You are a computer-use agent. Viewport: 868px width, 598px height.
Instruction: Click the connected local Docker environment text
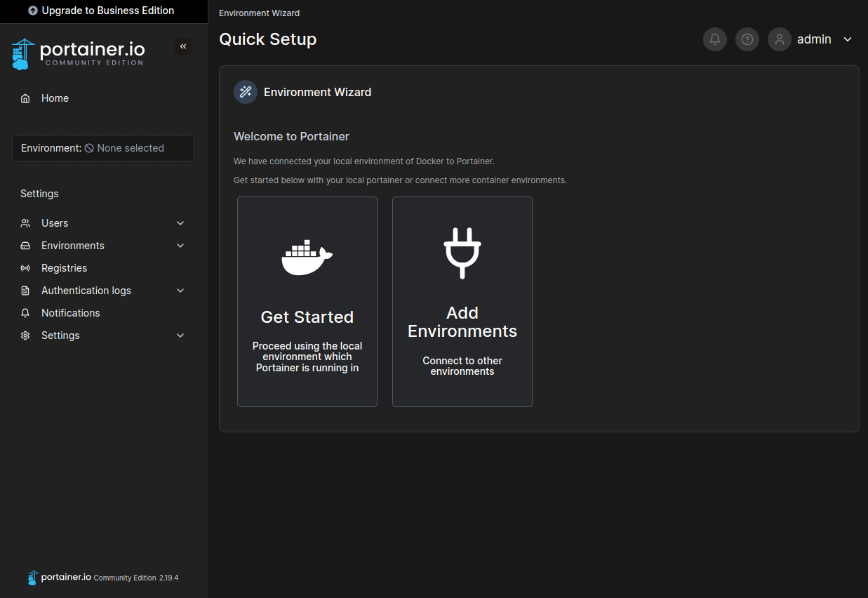tap(363, 161)
